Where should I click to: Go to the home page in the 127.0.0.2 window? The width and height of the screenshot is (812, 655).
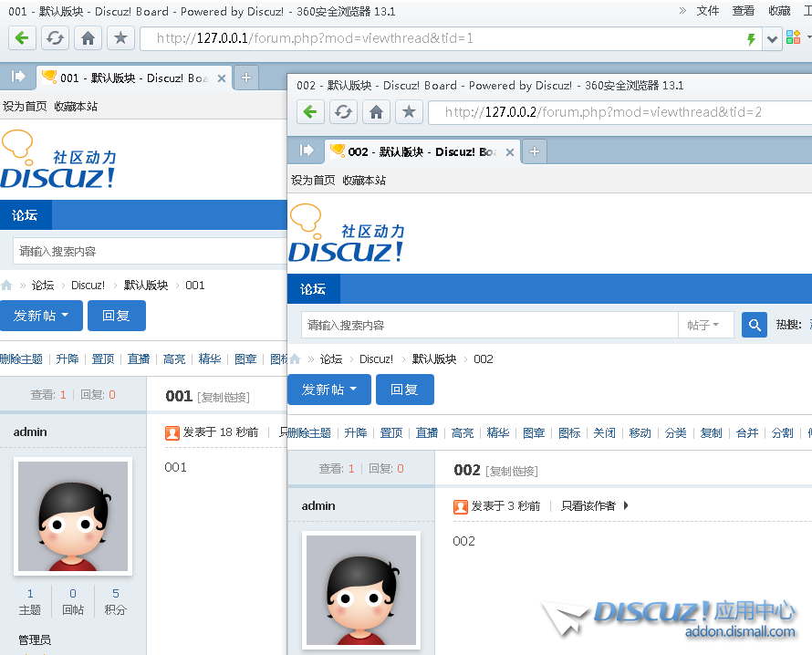click(376, 112)
